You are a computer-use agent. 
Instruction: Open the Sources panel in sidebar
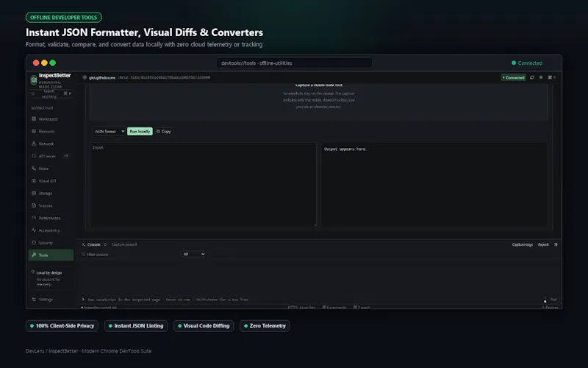[x=51, y=206]
